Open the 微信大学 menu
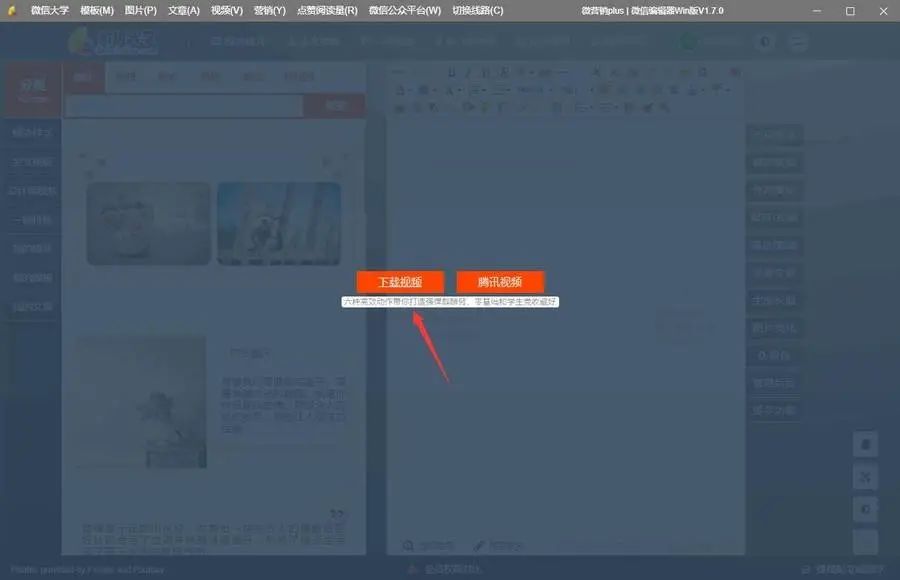 [49, 10]
